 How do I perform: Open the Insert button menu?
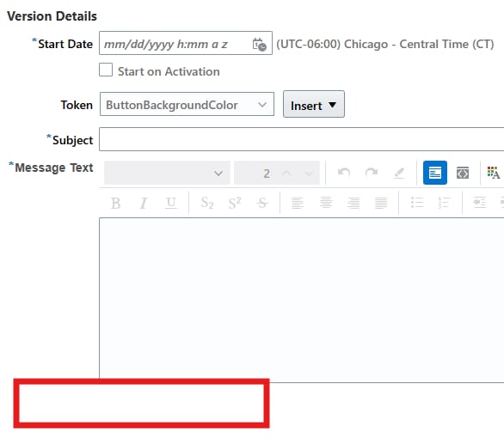click(x=314, y=104)
